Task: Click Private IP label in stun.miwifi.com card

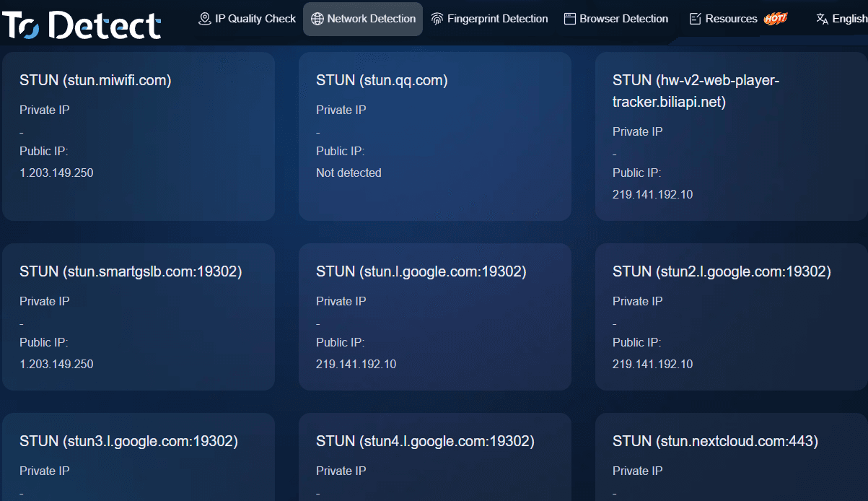Action: tap(45, 110)
